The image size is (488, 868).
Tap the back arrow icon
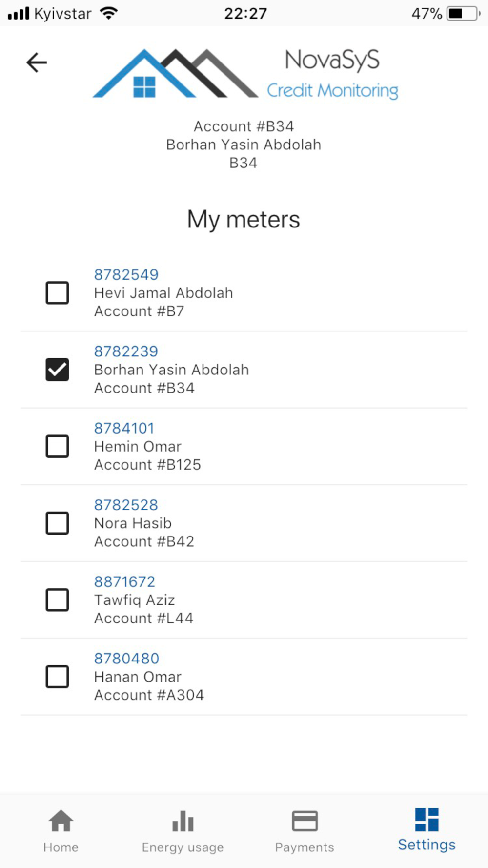click(37, 62)
